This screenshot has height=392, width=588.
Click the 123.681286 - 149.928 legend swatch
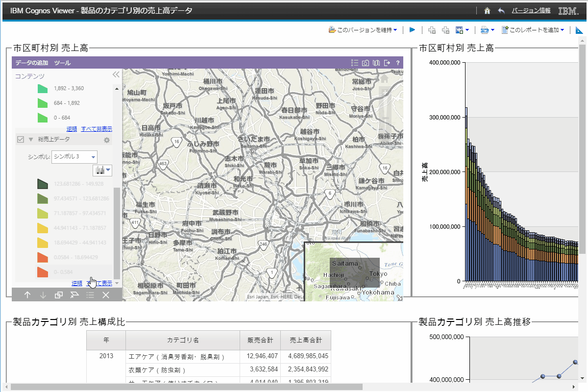(x=42, y=184)
